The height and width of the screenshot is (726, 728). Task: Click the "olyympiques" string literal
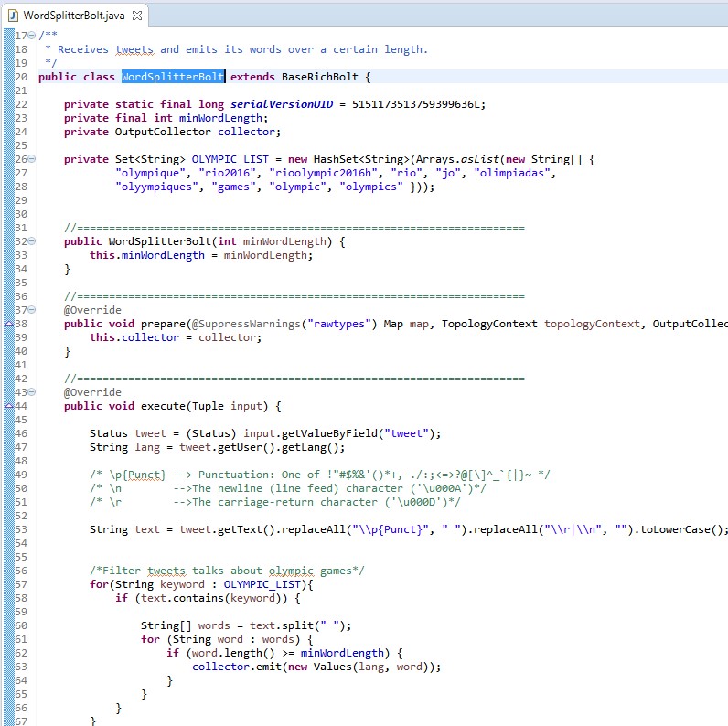tap(156, 187)
